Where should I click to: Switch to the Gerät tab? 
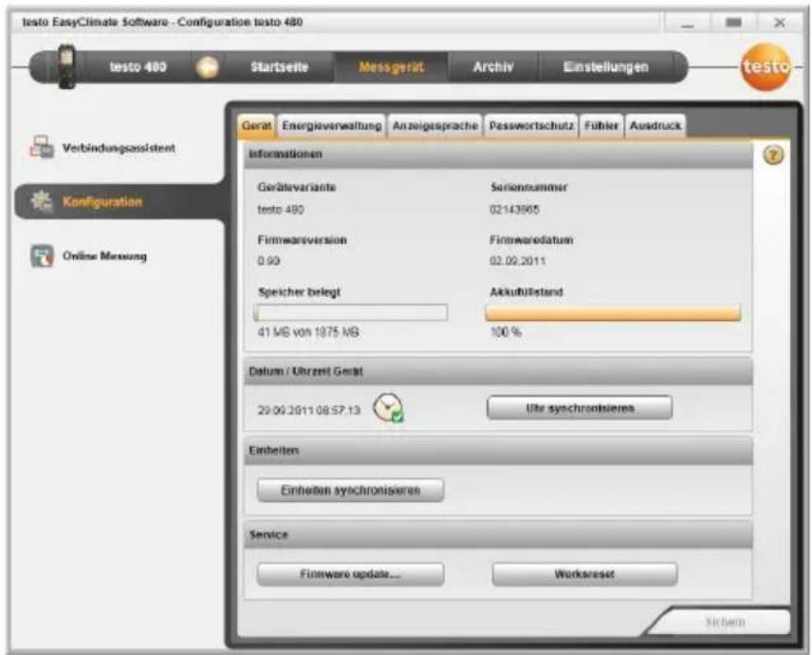pos(256,126)
